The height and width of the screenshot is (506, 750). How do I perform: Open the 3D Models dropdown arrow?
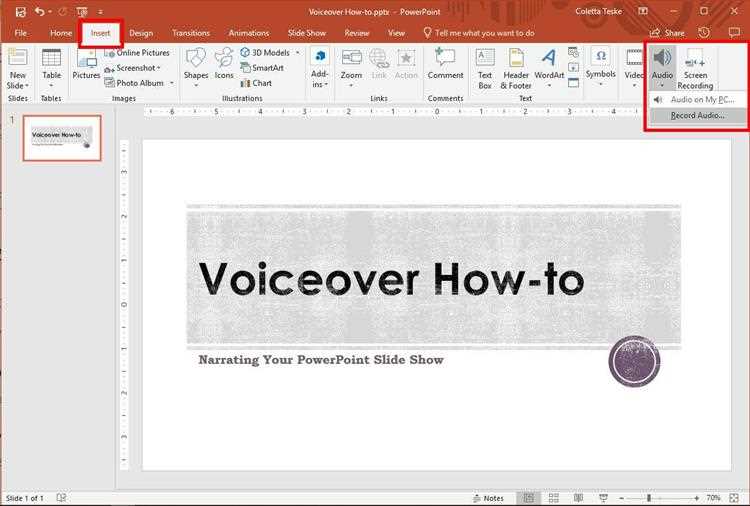point(298,53)
